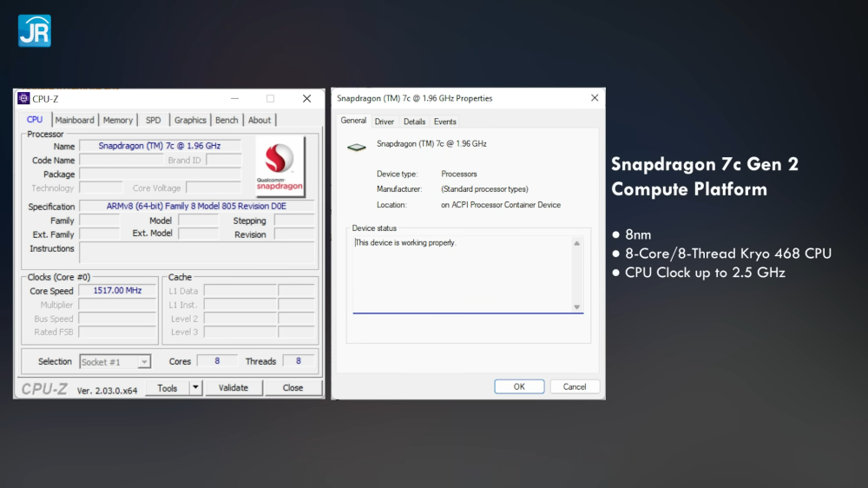Click the Cores value field

point(217,361)
